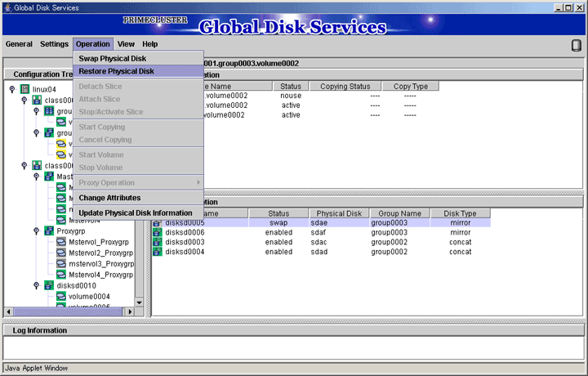
Task: Click the tree scroll-down arrow
Action: [x=139, y=302]
